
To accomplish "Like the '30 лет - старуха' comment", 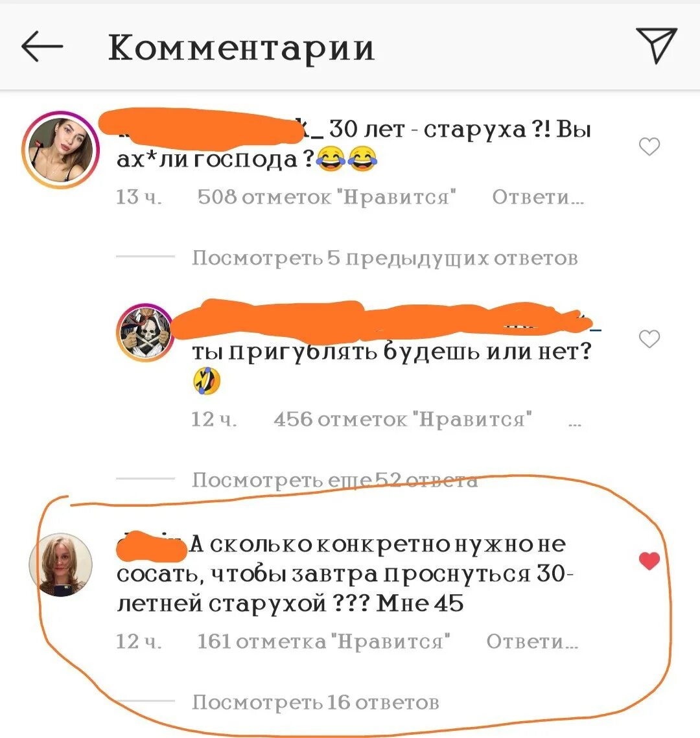I will click(x=649, y=146).
